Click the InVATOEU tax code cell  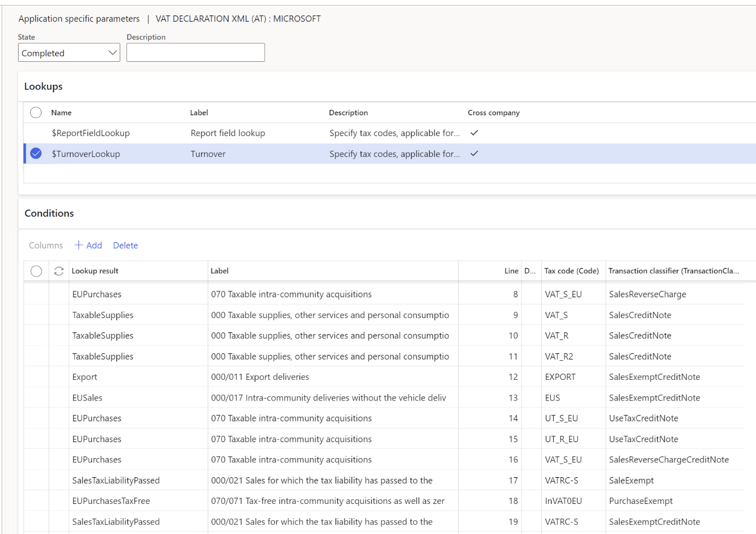click(x=564, y=501)
